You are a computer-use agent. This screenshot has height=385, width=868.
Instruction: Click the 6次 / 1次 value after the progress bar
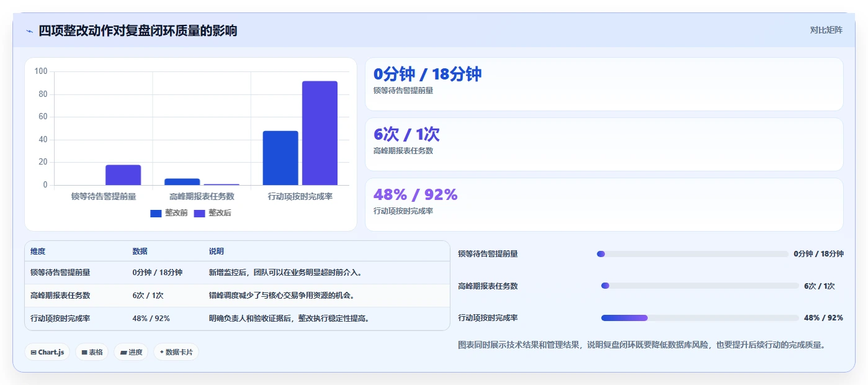click(x=820, y=286)
